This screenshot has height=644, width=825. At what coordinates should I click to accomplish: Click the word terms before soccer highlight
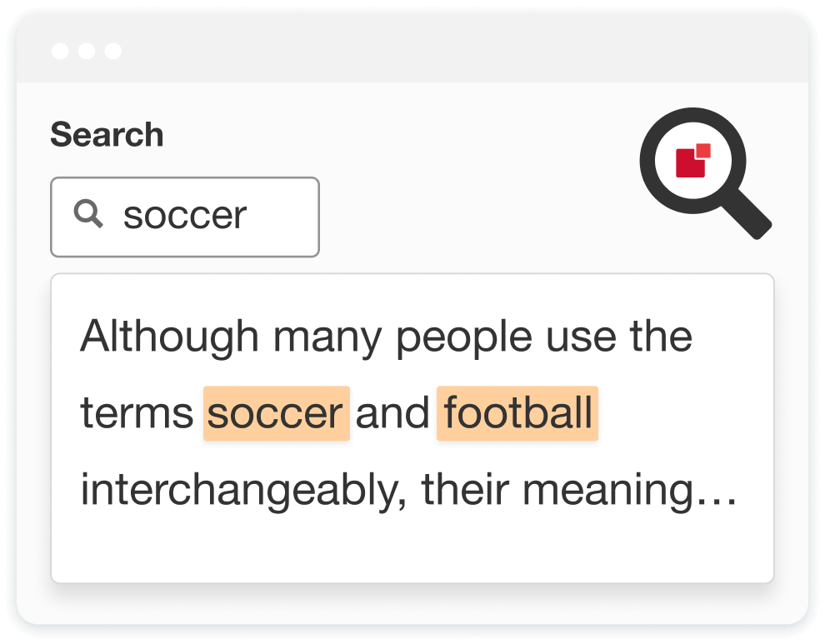137,414
